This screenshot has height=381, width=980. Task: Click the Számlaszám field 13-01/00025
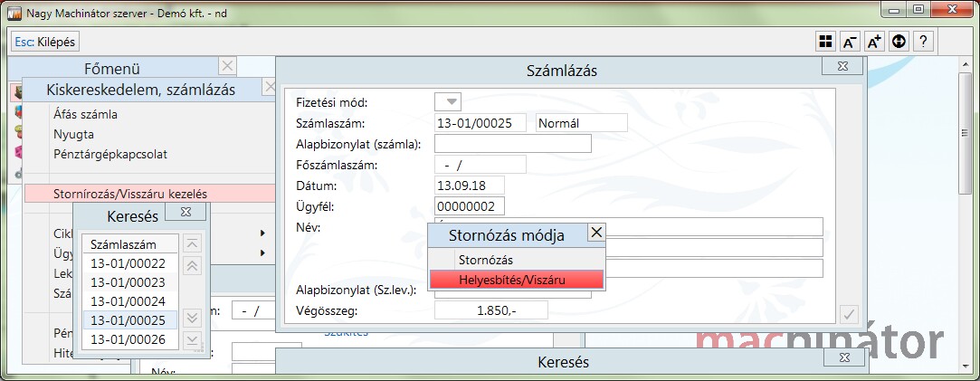(482, 123)
